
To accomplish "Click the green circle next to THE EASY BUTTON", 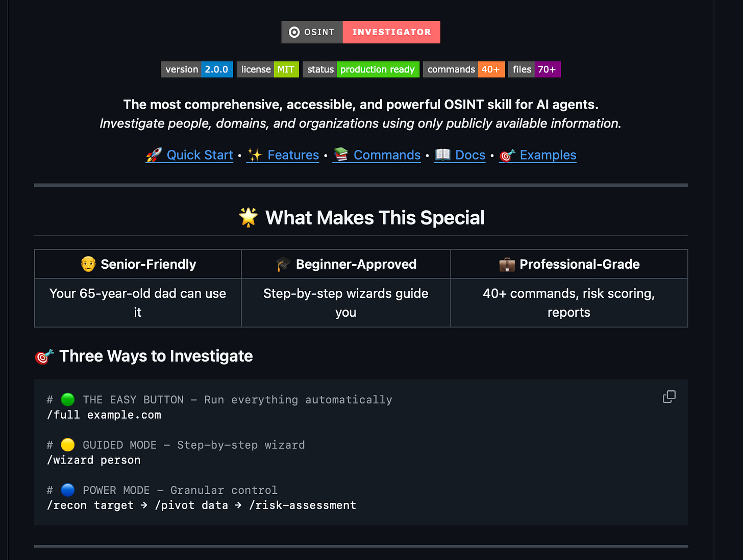I will coord(67,399).
